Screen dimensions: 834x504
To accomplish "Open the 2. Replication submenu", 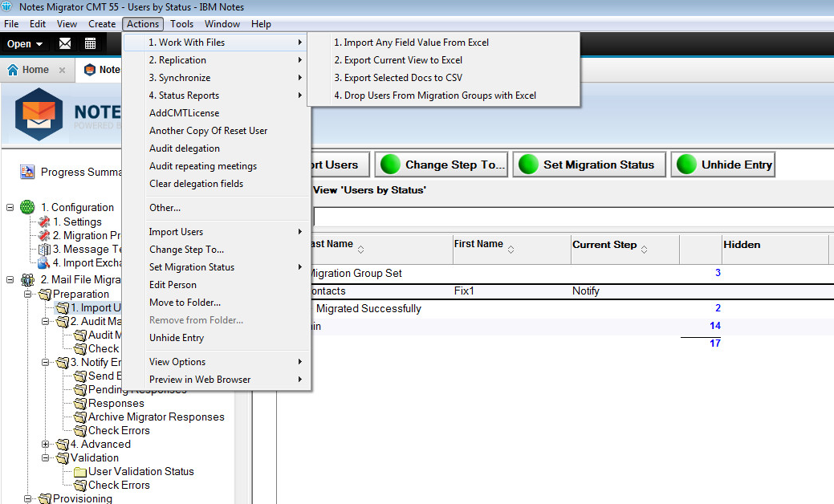I will point(217,60).
